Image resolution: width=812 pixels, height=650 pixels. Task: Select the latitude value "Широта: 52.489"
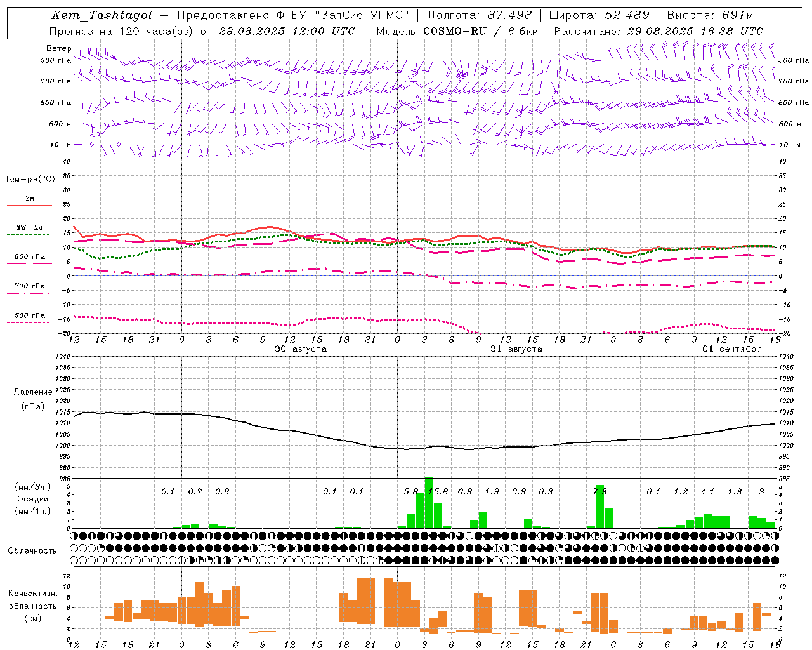(x=599, y=15)
